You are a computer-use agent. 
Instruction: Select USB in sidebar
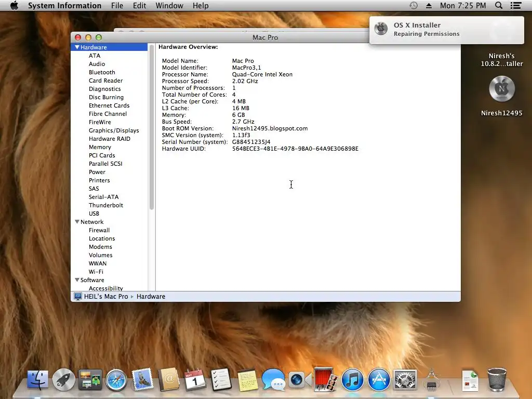(94, 214)
